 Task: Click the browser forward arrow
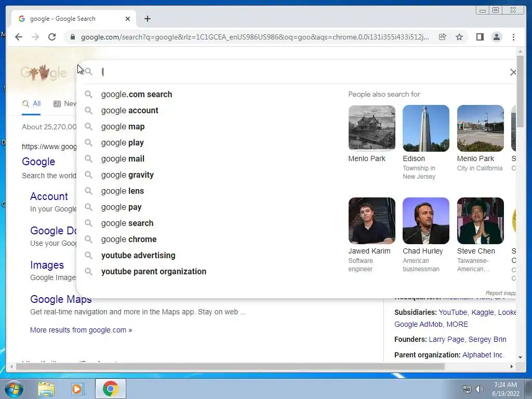pyautogui.click(x=35, y=37)
